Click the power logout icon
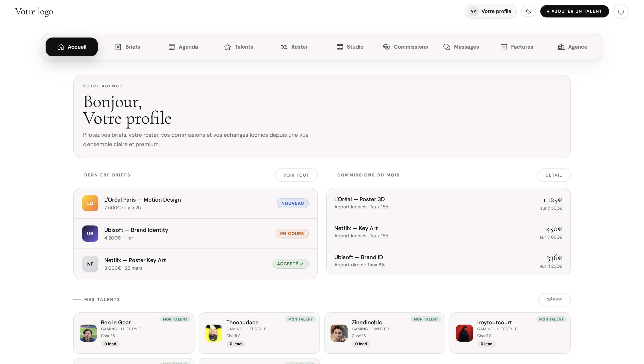Screen dimensions: 644x364 [621, 11]
